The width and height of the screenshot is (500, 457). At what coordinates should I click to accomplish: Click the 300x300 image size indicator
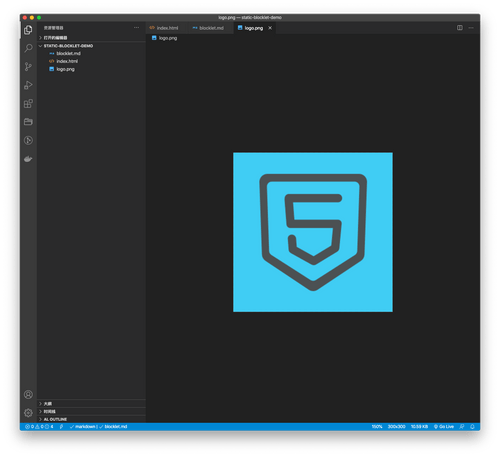click(396, 427)
